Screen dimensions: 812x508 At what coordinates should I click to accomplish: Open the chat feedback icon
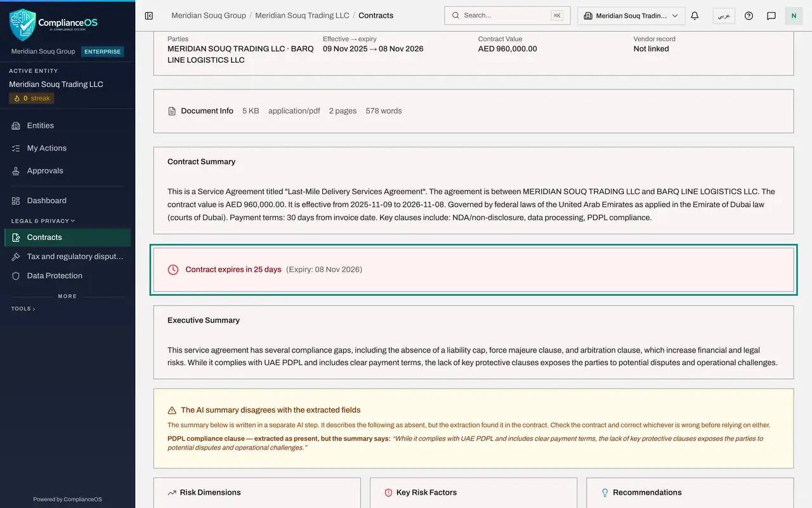click(x=771, y=16)
